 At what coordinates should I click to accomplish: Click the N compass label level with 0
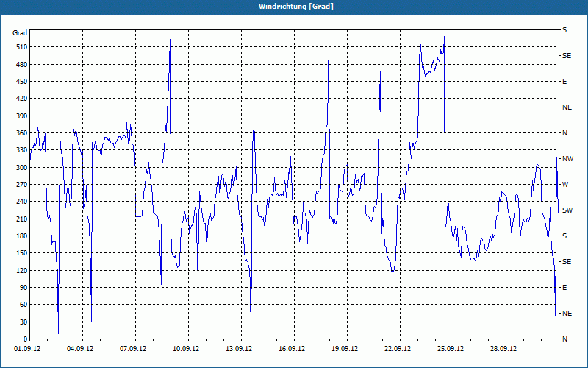tap(564, 339)
